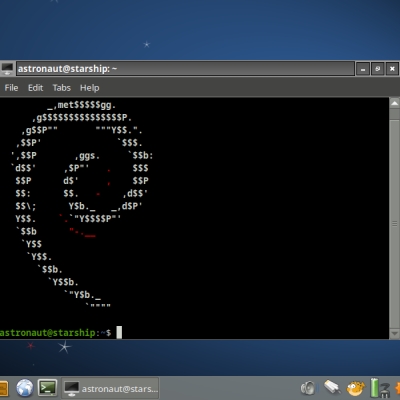
Task: Click the astronaut@starship command prompt
Action: [x=55, y=333]
